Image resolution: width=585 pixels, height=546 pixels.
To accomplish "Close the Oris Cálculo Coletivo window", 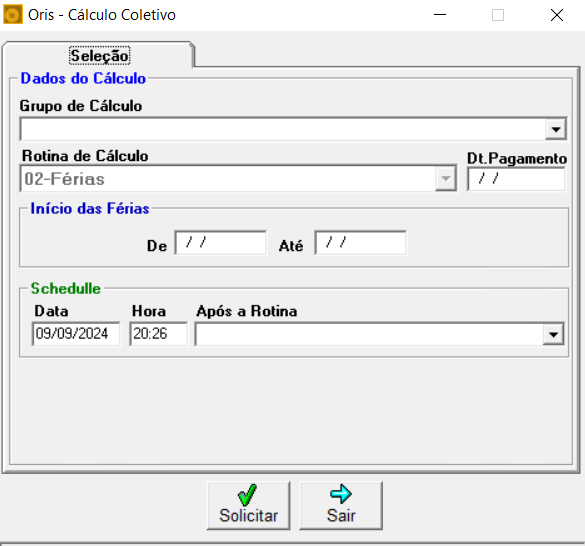I will click(x=557, y=15).
